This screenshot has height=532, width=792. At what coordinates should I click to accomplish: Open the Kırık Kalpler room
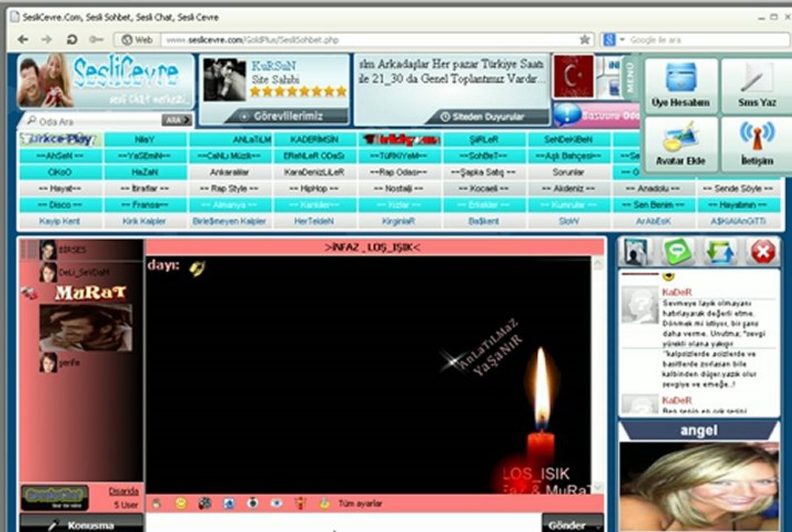click(x=144, y=221)
